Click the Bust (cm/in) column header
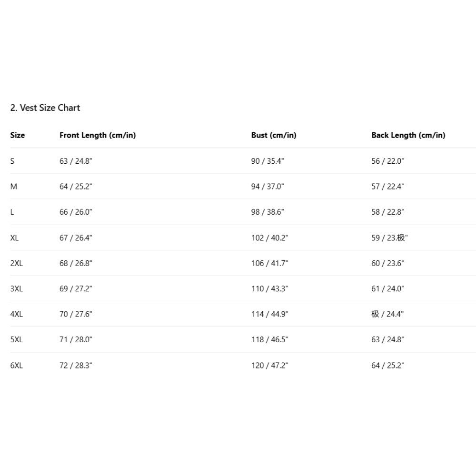Image resolution: width=476 pixels, height=476 pixels. pos(274,135)
